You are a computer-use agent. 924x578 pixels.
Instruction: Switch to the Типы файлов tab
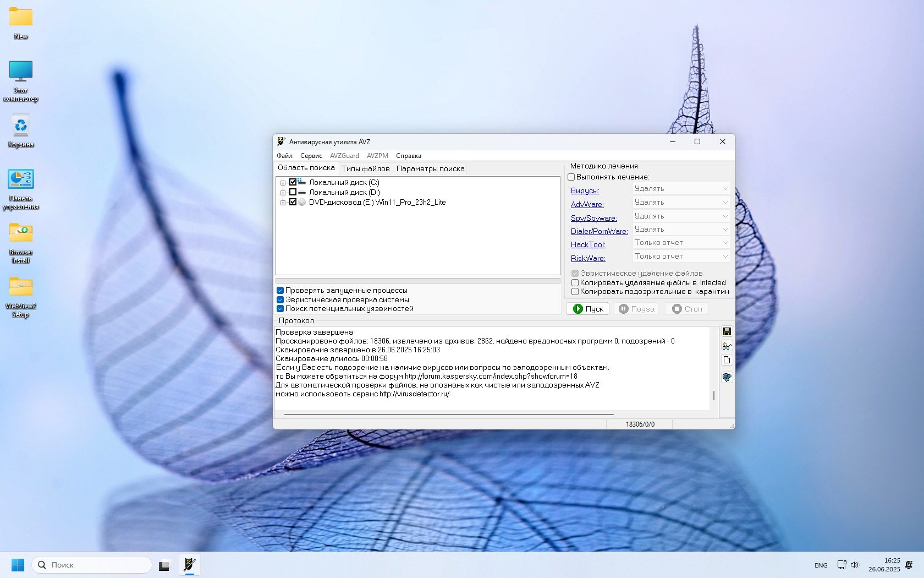(x=365, y=168)
